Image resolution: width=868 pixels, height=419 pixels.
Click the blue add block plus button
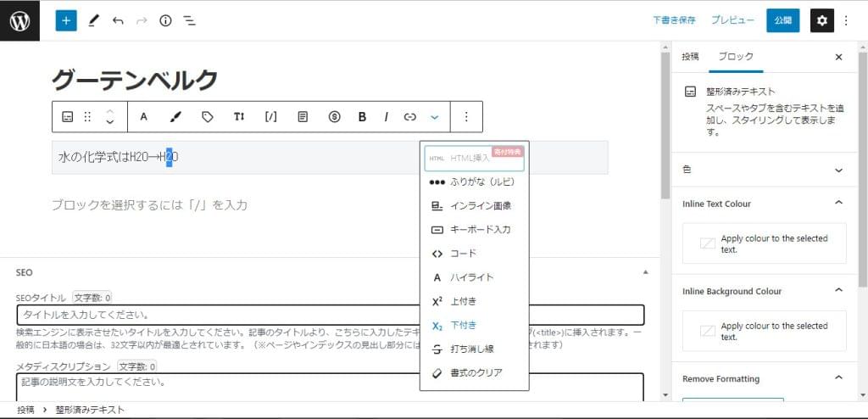[66, 20]
